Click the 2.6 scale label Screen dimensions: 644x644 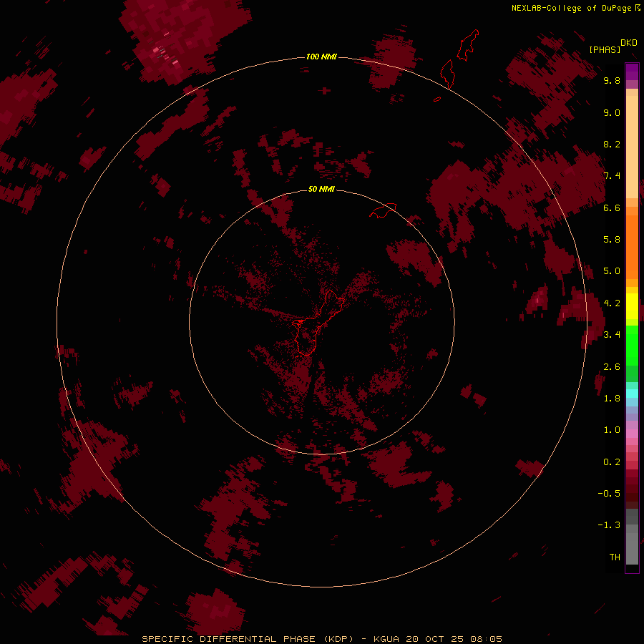[612, 367]
